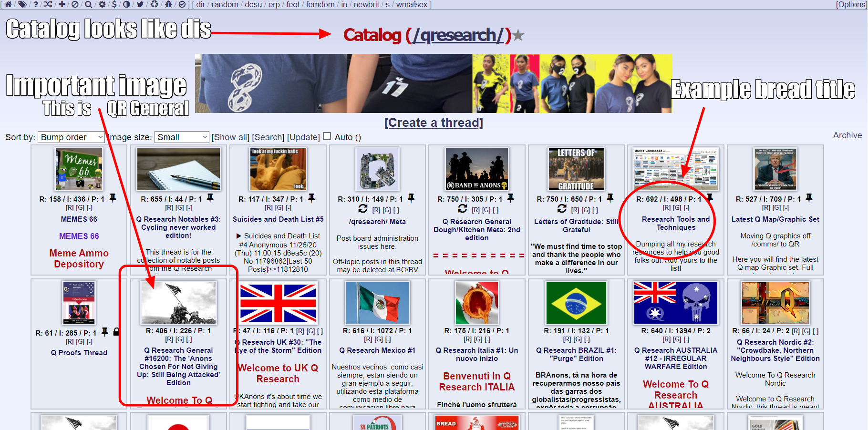Open the Archive link
The image size is (868, 430).
847,135
